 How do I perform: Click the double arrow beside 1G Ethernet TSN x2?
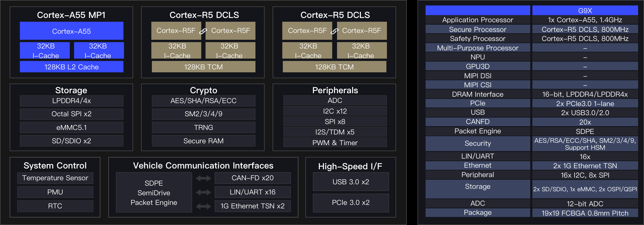203,206
